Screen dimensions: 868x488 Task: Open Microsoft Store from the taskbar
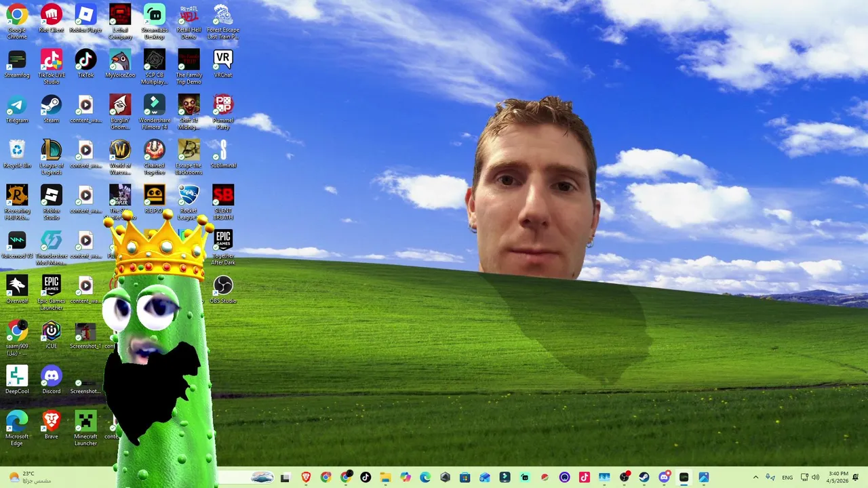coord(465,478)
